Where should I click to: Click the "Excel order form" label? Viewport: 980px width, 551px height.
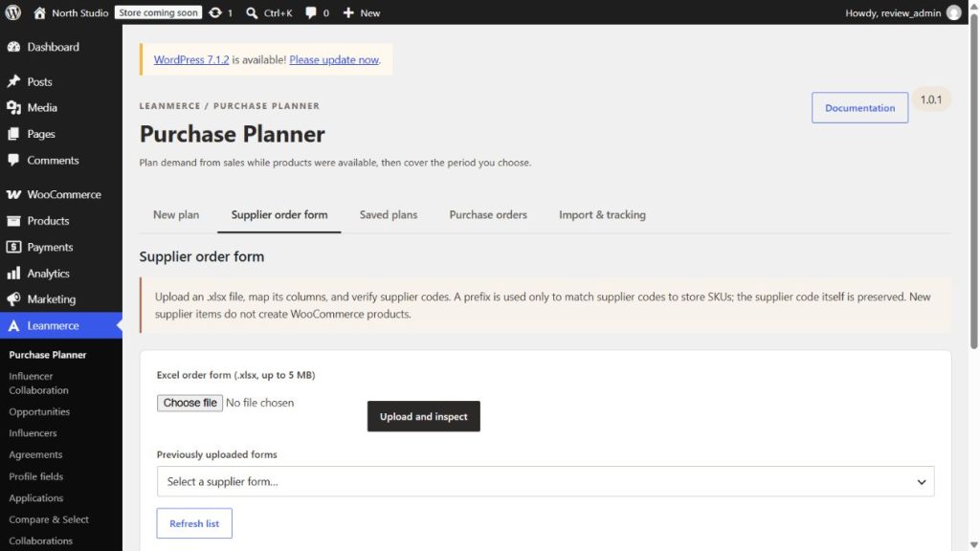[235, 375]
